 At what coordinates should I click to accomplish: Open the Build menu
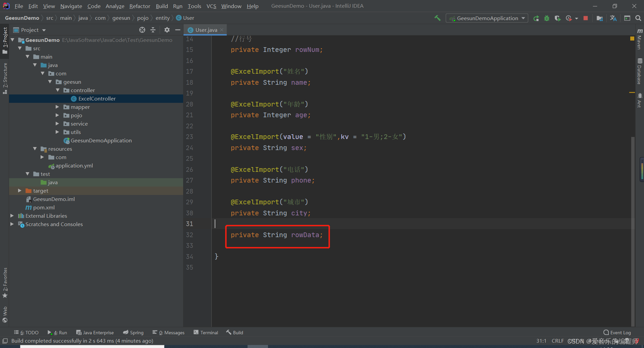tap(162, 6)
